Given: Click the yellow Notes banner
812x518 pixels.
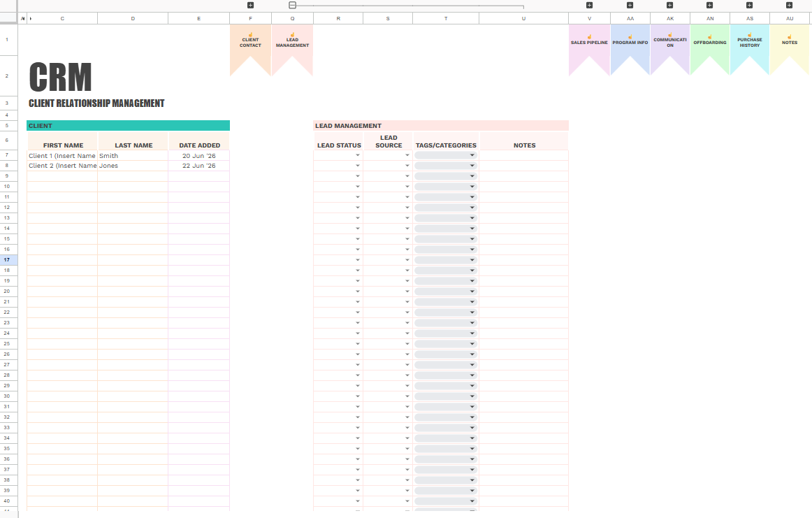Looking at the screenshot, I should pyautogui.click(x=790, y=44).
